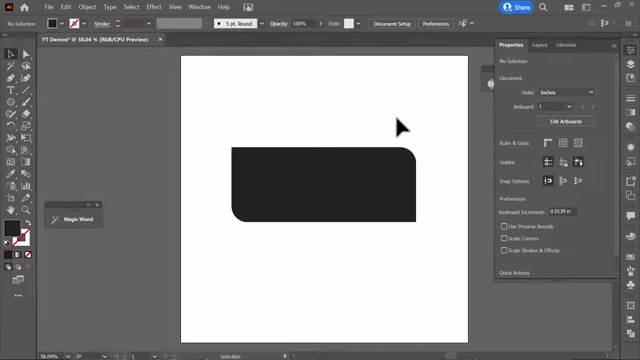640x360 pixels.
Task: Enable Scale Corners checkbox
Action: pos(504,238)
